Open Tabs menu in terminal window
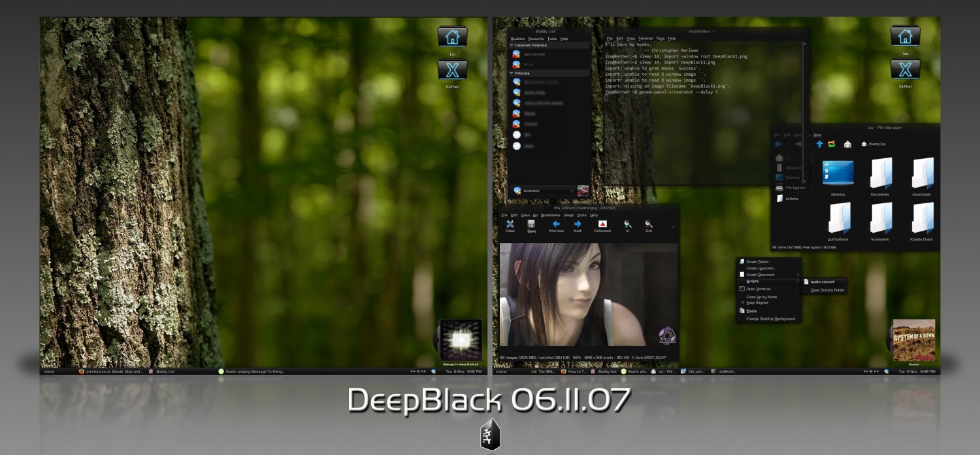Screen dimensions: 980x455 pyautogui.click(x=661, y=39)
